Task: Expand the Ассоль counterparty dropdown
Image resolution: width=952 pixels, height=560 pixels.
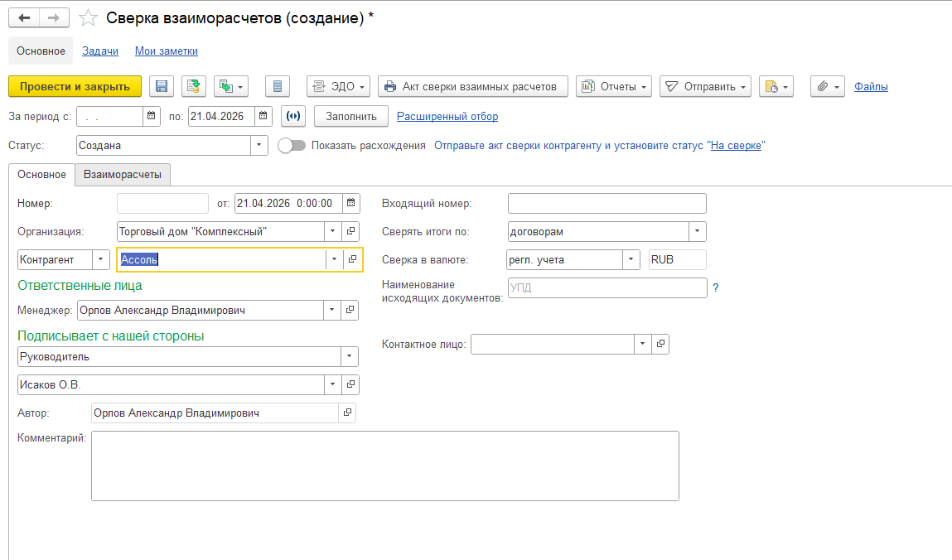Action: [x=334, y=259]
